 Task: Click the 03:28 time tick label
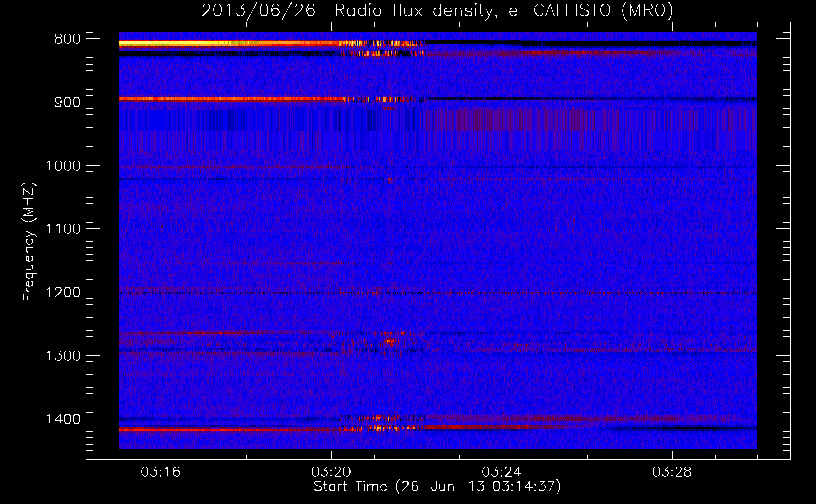(x=672, y=472)
